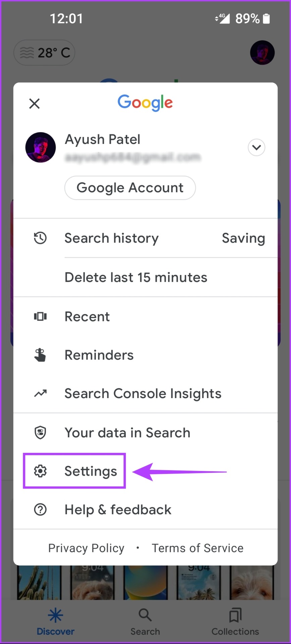Screen dimensions: 291x644
Task: Expand the account switcher chevron
Action: click(x=256, y=148)
